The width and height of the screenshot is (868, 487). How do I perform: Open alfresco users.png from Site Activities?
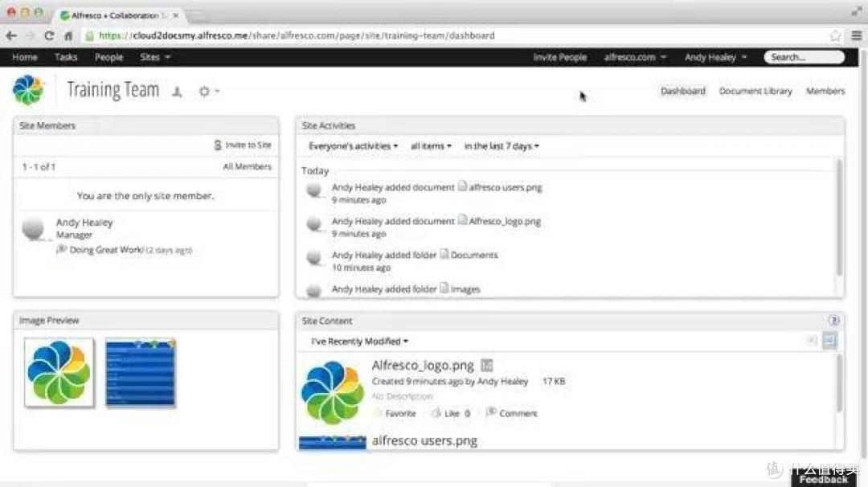(505, 187)
